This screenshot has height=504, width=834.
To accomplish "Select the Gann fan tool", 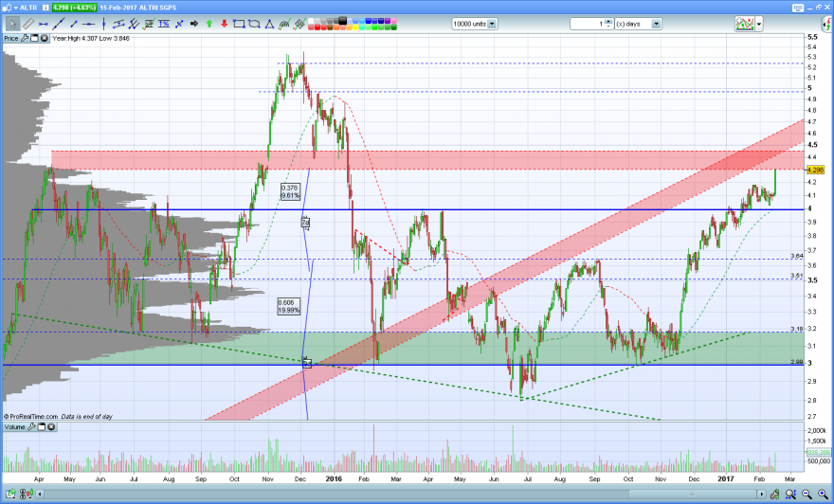I will click(x=299, y=24).
